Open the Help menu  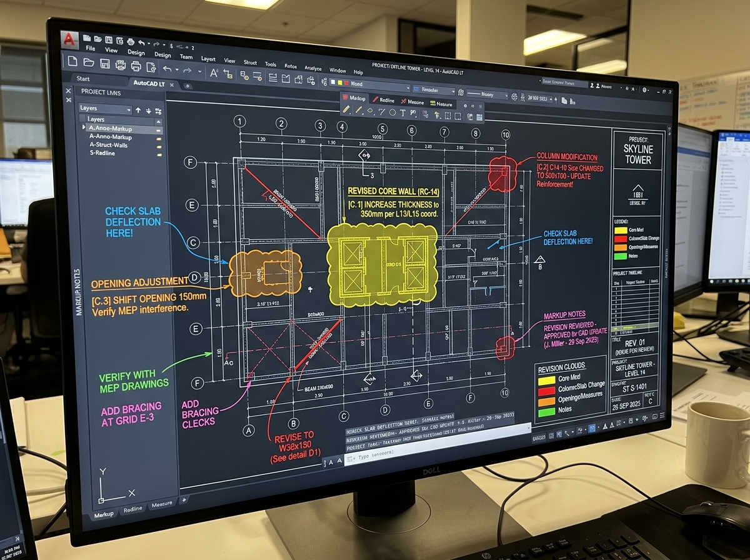[358, 72]
